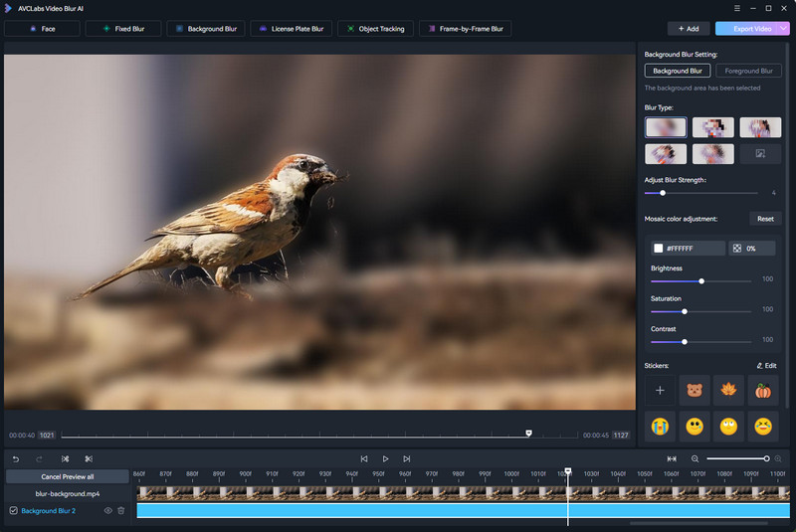796x532 pixels.
Task: Click the split-left trim icon
Action: tap(65, 459)
